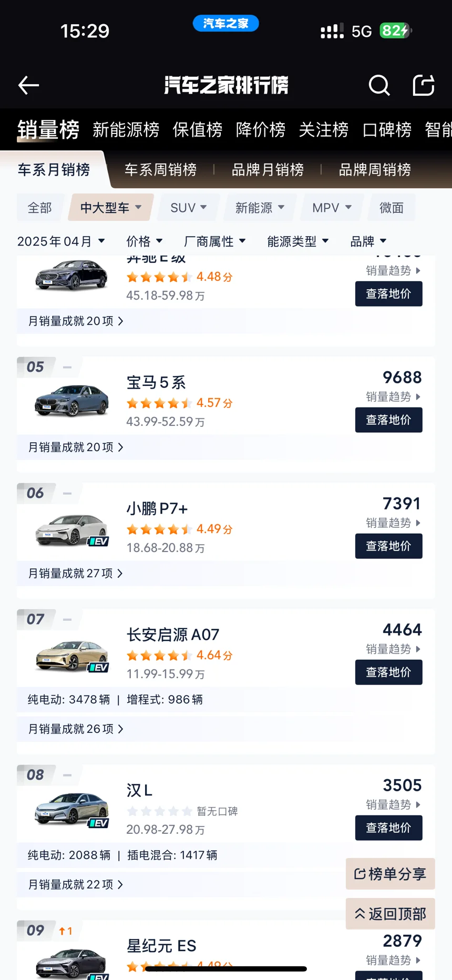Select the 全部 filter chip
This screenshot has width=452, height=980.
click(40, 208)
